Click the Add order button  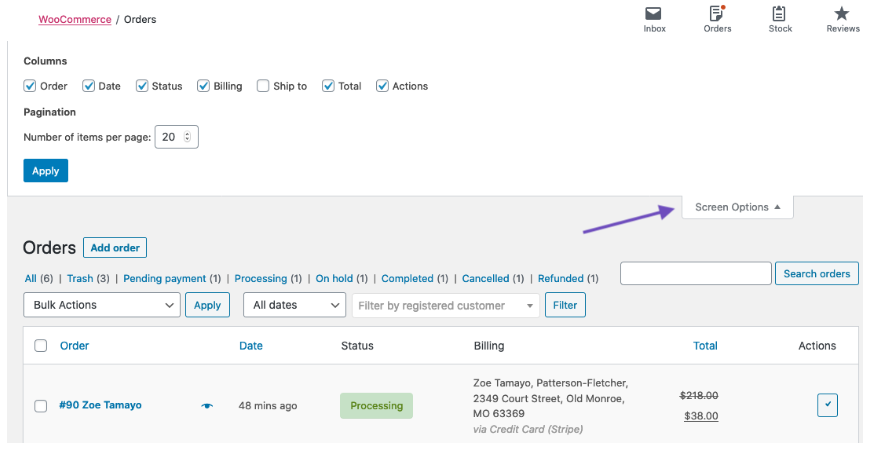pos(115,248)
